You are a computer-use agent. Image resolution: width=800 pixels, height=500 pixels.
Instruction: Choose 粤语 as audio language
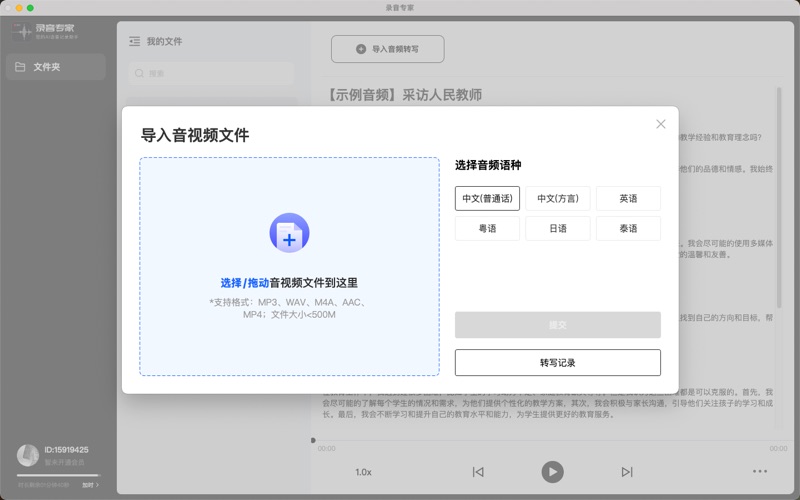(x=487, y=229)
